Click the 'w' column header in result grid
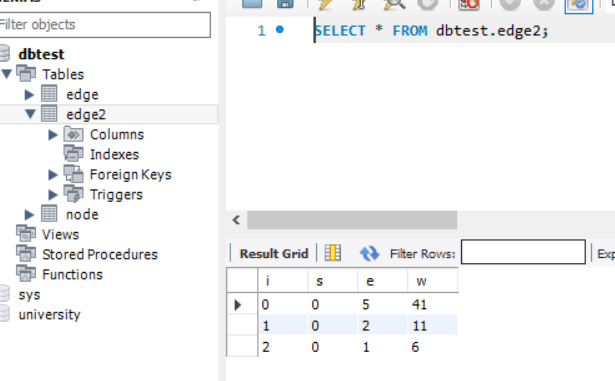Viewport: 615px width, 381px height. 433,281
